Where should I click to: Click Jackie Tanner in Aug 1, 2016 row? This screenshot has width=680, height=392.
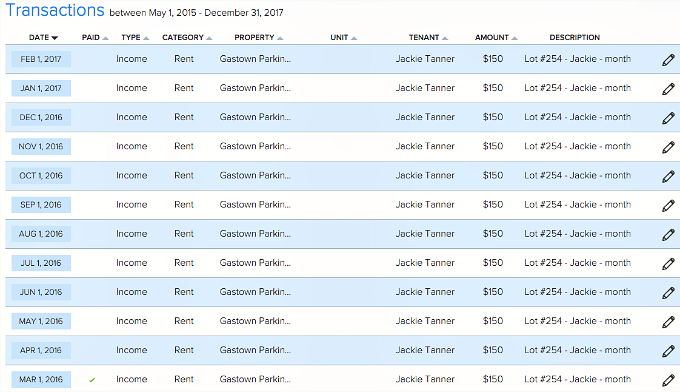tap(425, 234)
